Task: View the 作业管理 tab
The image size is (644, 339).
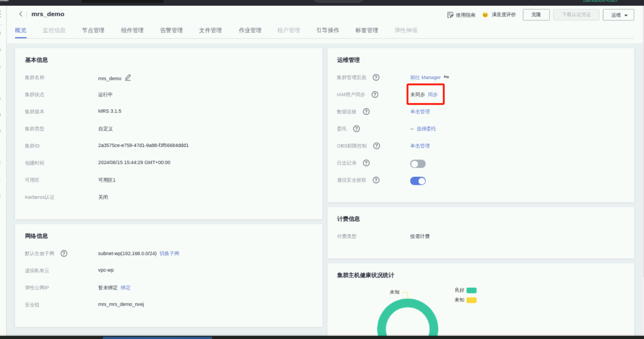Action: (x=250, y=30)
